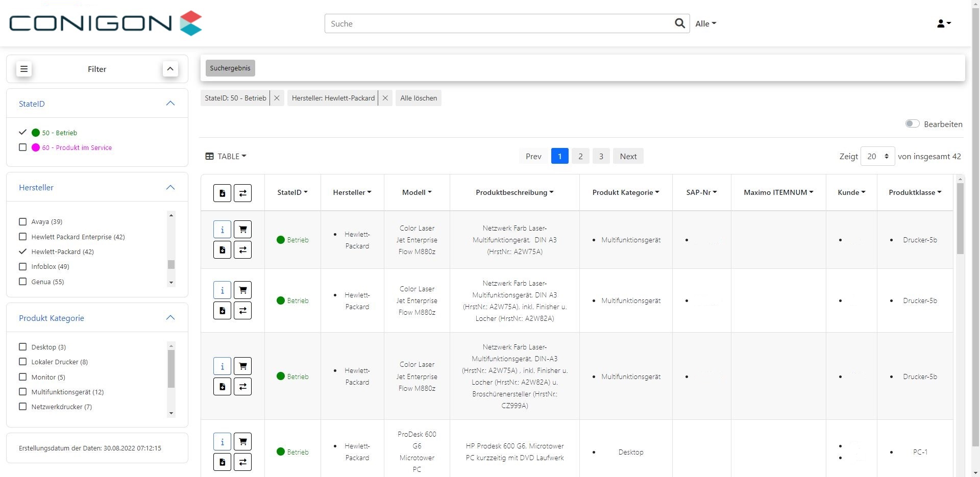This screenshot has height=477, width=980.
Task: Open info for ProDesk 600 G6 row
Action: point(222,442)
